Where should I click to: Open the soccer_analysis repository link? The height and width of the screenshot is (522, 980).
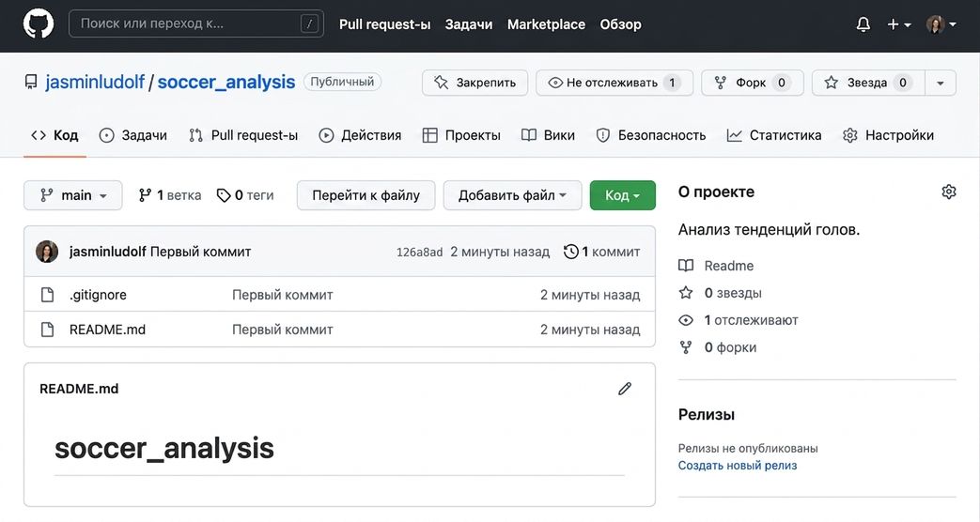click(x=226, y=82)
